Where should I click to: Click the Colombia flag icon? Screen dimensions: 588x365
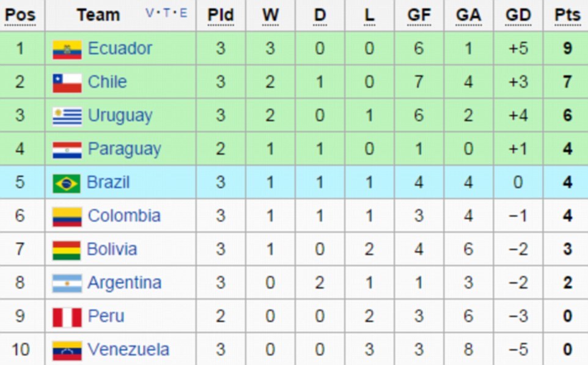[67, 216]
